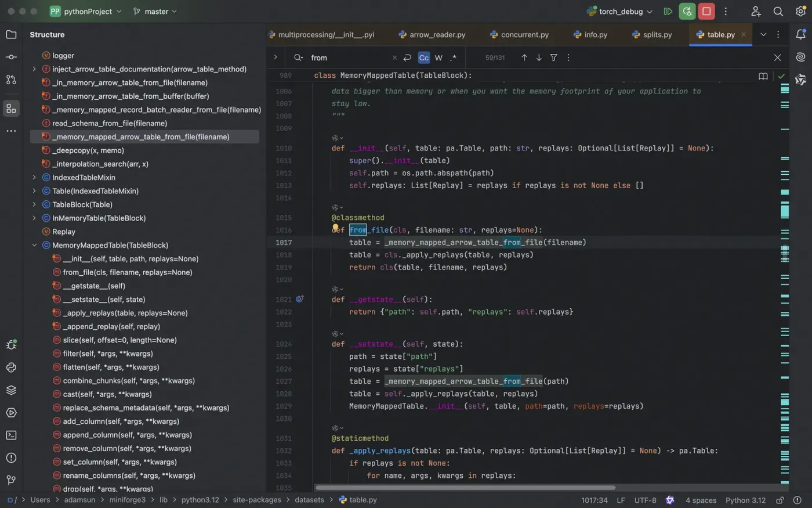
Task: Click the green Debug rerun button
Action: [687, 11]
